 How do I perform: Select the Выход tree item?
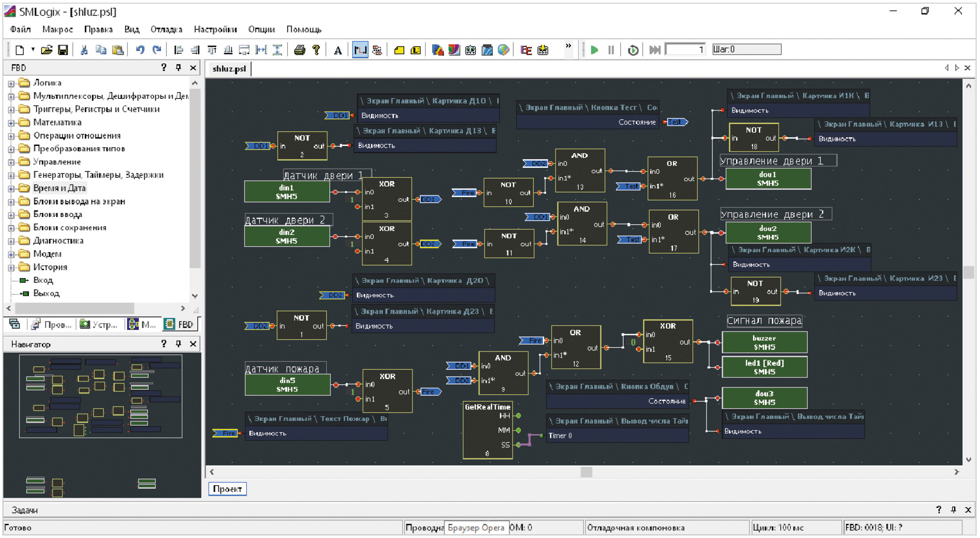[46, 293]
